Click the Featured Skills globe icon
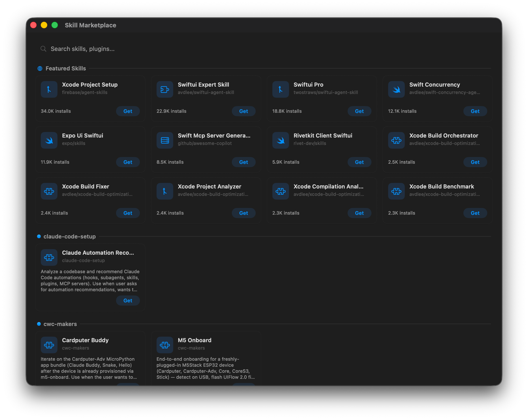 pos(40,68)
